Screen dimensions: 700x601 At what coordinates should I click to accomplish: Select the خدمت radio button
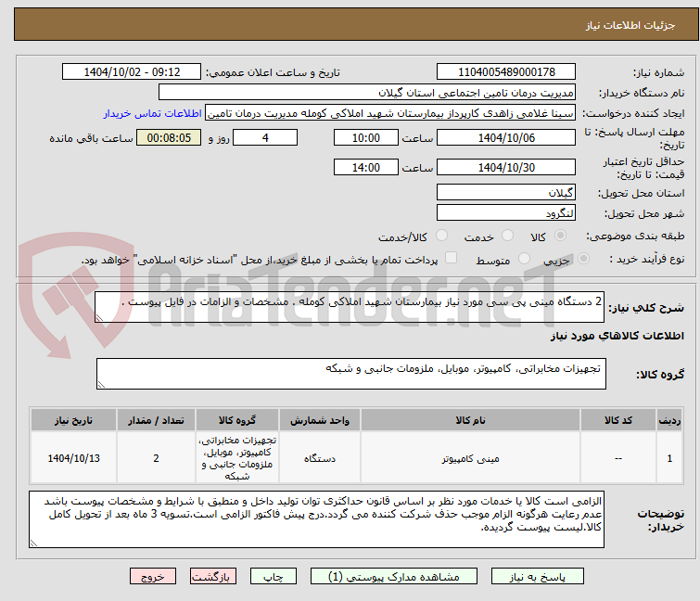(507, 236)
